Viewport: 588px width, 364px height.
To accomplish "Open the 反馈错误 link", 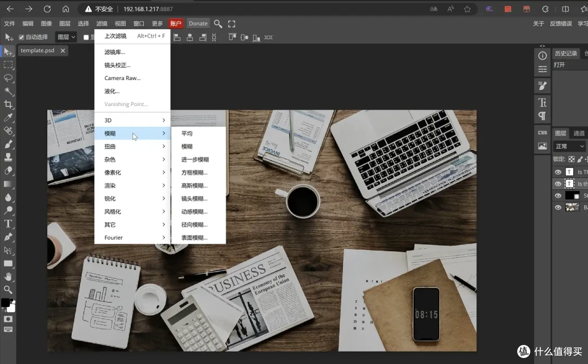I will point(561,23).
